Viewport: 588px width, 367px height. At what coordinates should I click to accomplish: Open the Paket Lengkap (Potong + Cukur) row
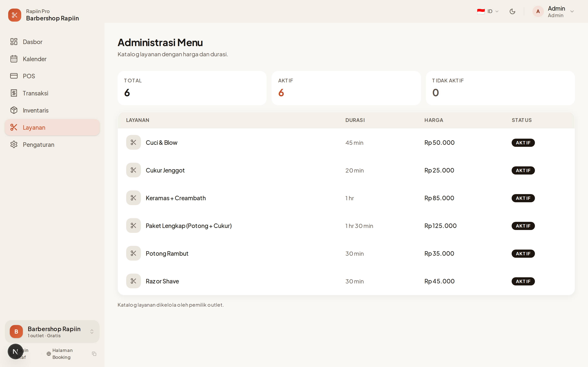(189, 226)
